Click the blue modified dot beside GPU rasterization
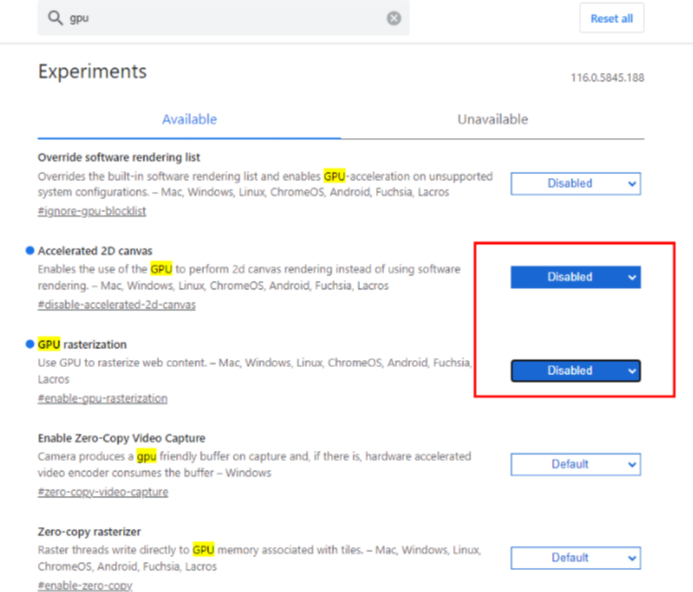This screenshot has width=693, height=592. point(30,344)
